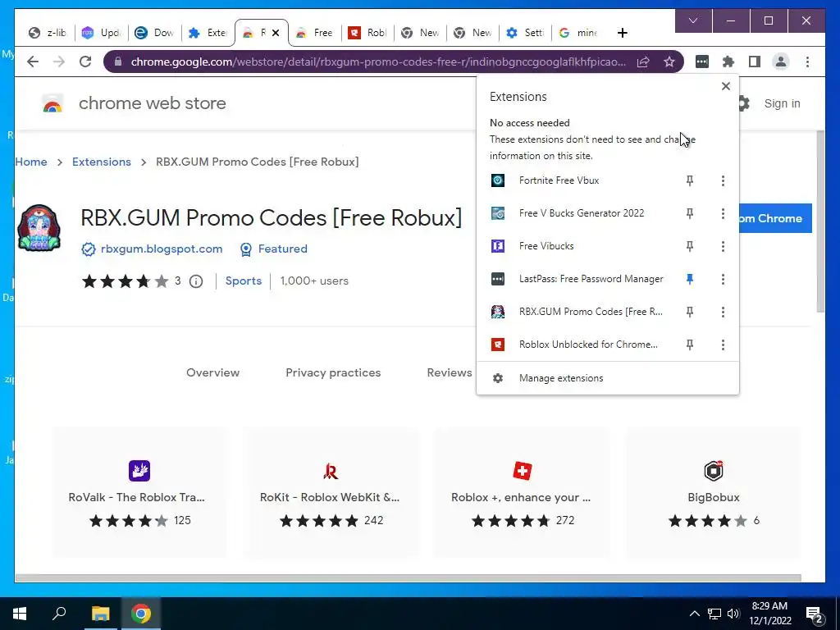This screenshot has height=630, width=840.
Task: Open RoKit Roblox WebKit card
Action: (331, 492)
